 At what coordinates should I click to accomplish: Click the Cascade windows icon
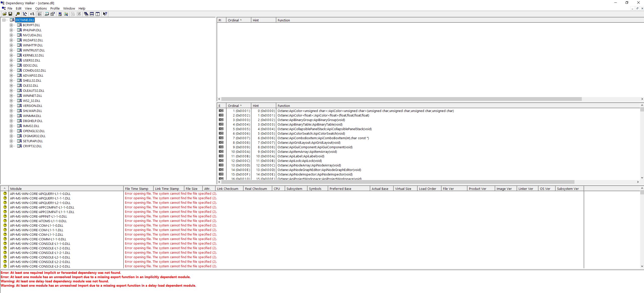point(86,14)
